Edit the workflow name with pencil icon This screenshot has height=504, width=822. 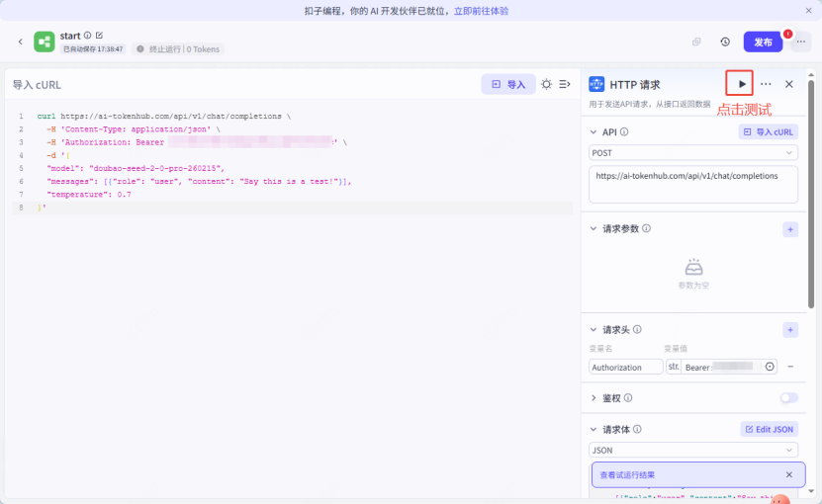99,36
